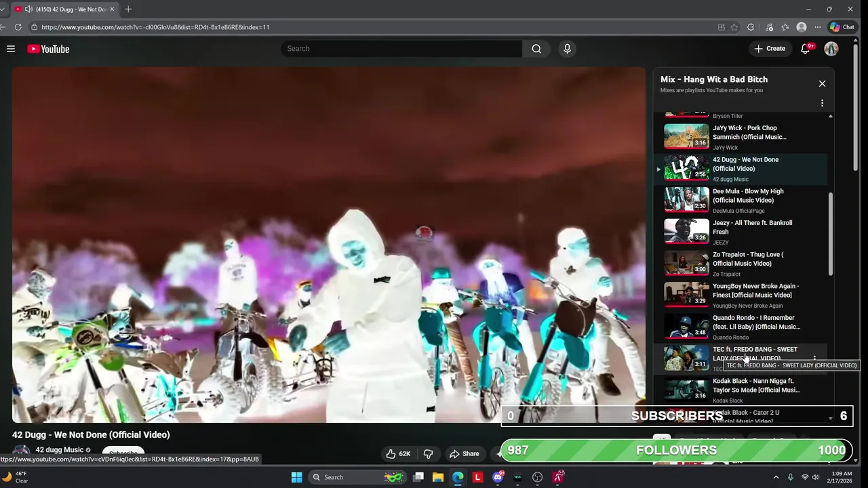868x488 pixels.
Task: Open Task View on the taskbar
Action: (x=418, y=477)
